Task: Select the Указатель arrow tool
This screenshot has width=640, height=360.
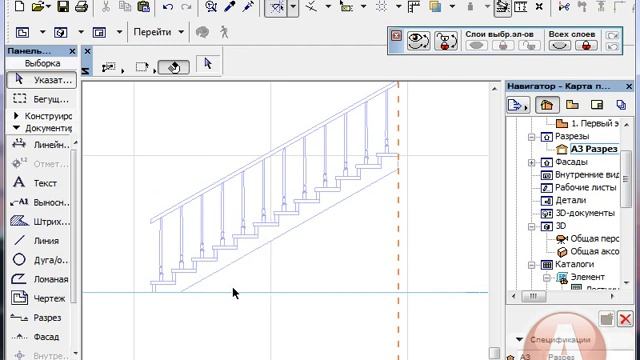Action: tap(42, 80)
